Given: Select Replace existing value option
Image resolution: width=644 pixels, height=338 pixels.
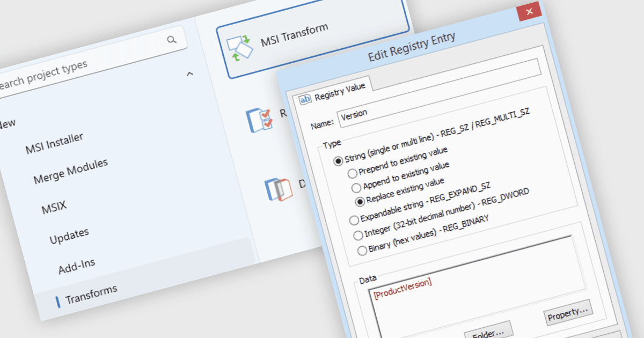Looking at the screenshot, I should click(360, 202).
